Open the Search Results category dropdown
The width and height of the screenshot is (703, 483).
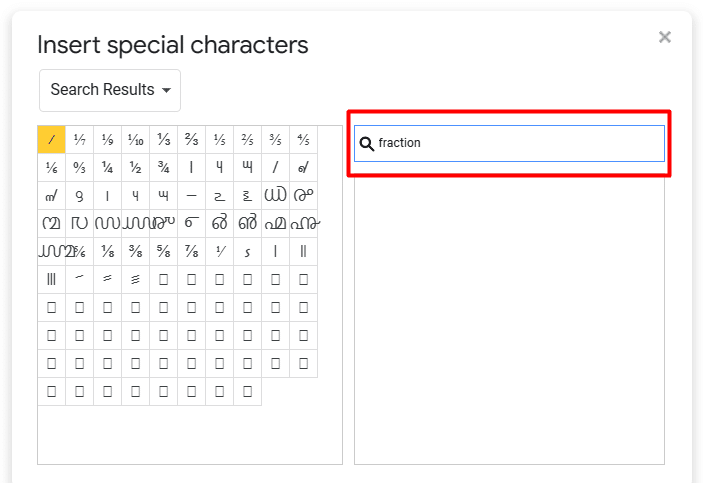click(110, 90)
